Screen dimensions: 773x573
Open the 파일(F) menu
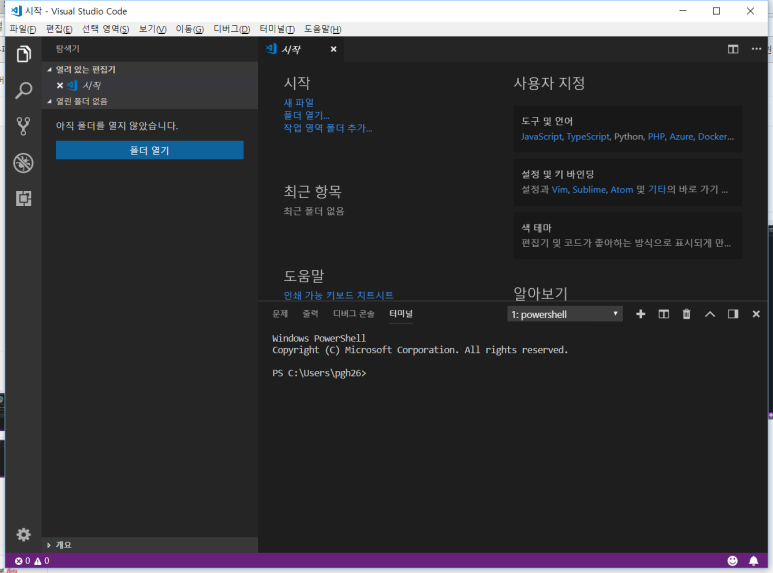tap(23, 29)
